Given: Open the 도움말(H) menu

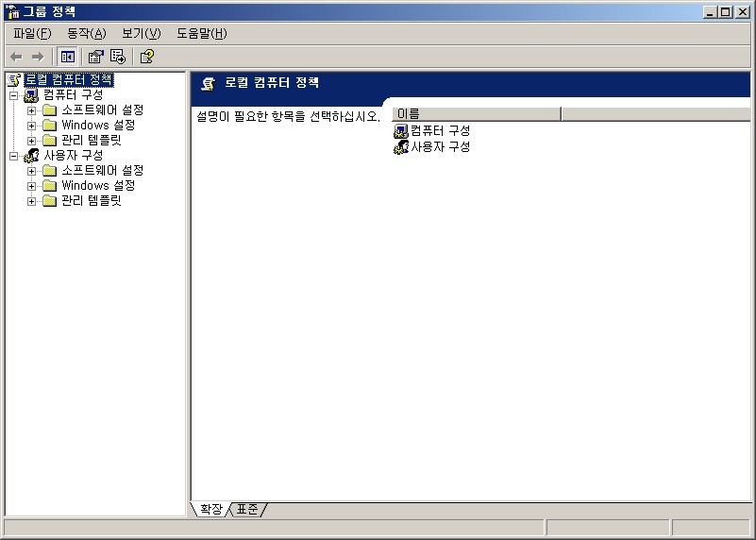Looking at the screenshot, I should click(202, 33).
